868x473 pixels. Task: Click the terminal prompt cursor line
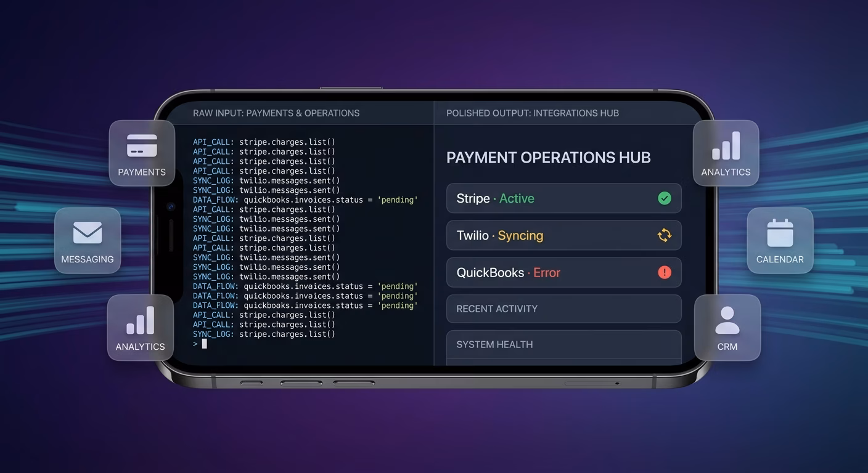(x=200, y=344)
